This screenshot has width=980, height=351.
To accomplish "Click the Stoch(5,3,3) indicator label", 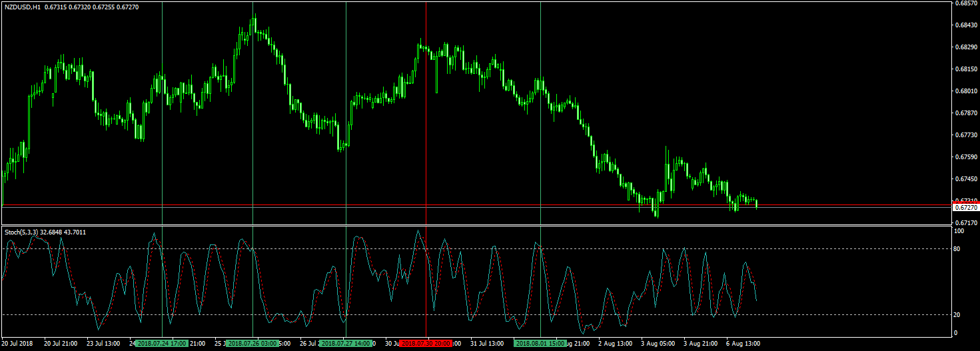I will (21, 232).
